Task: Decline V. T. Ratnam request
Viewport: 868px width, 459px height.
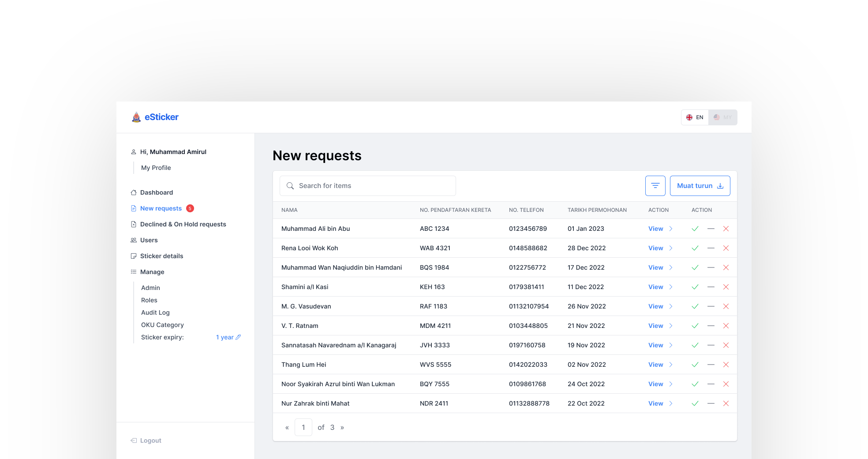Action: click(x=726, y=326)
